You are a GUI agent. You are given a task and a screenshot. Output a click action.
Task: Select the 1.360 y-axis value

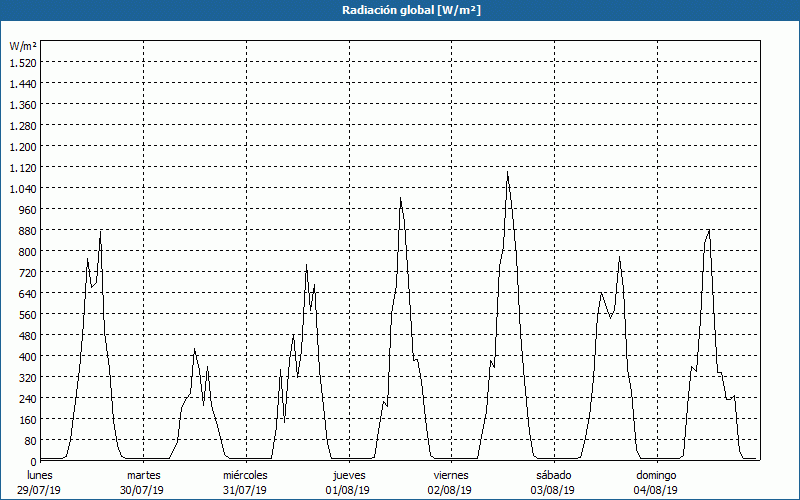tap(23, 105)
